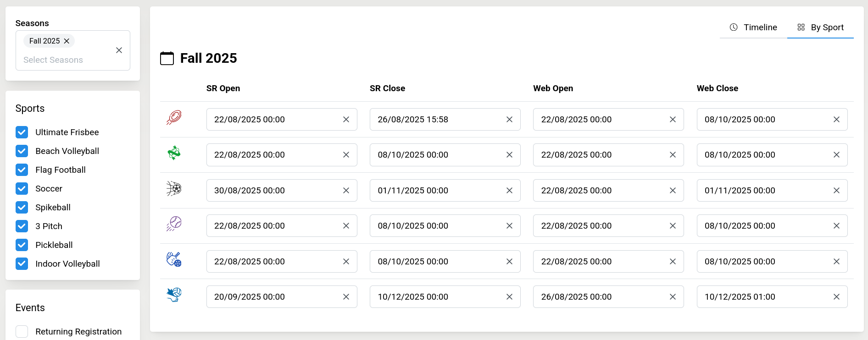Edit the Pickleball row SR Open date field

coord(282,262)
